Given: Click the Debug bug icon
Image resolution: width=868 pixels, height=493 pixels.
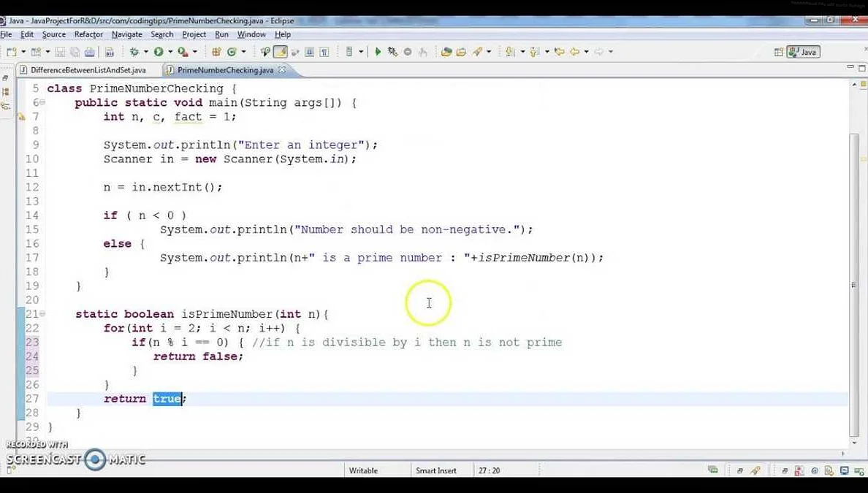Looking at the screenshot, I should pos(134,52).
